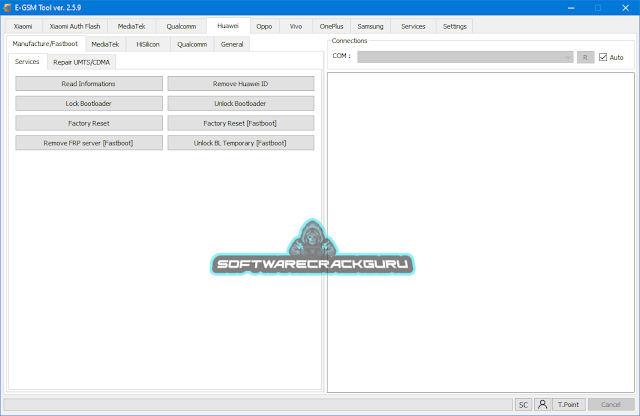
Task: Select the inner Services tab
Action: tap(27, 62)
